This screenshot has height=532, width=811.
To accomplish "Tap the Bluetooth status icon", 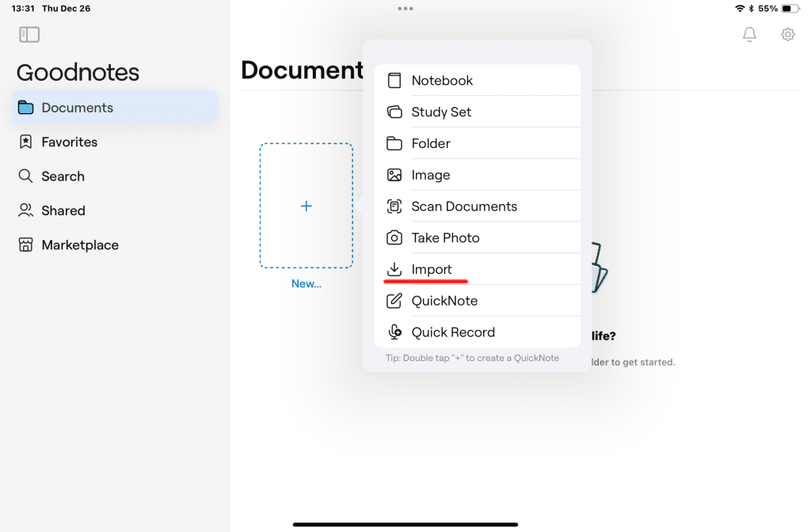I will 751,8.
